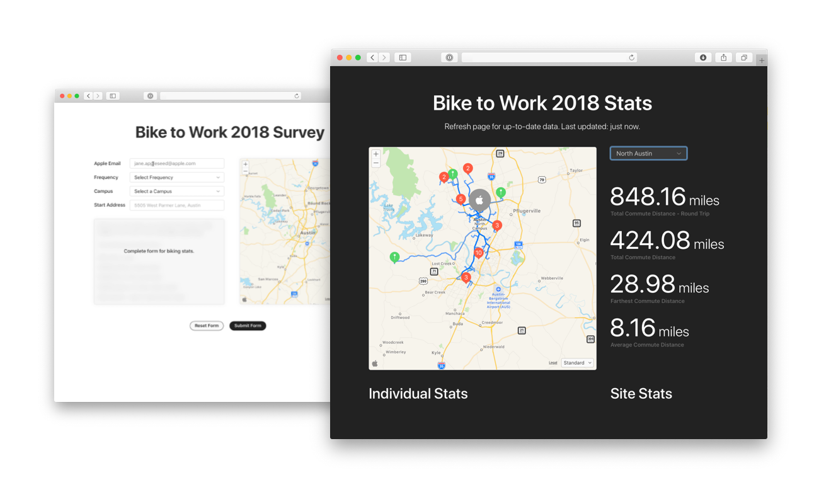Open the Select Frequency dropdown
819x504 pixels.
[177, 178]
